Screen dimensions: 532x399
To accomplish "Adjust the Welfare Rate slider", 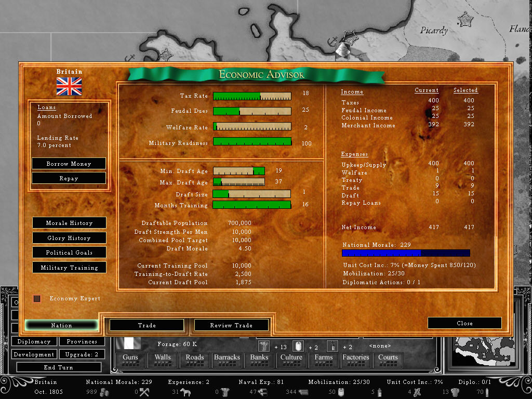I will click(x=252, y=126).
